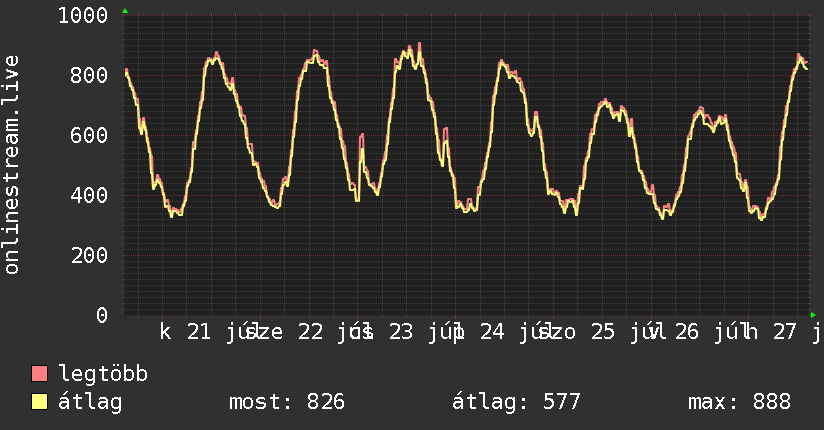This screenshot has width=824, height=430.
Task: Click the 26 júl date marker
Action: [x=708, y=332]
